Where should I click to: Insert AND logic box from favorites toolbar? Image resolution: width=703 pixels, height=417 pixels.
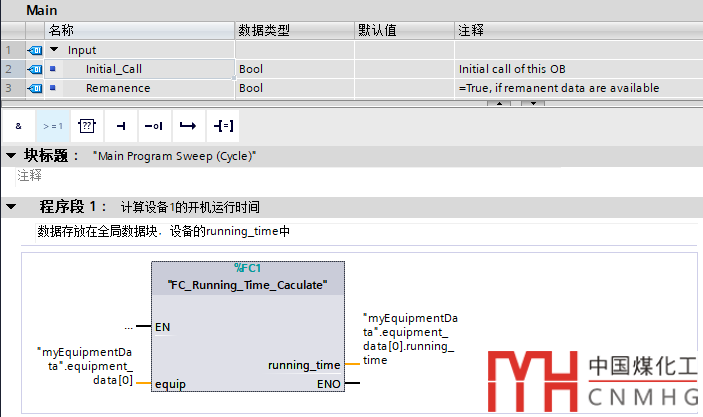tap(18, 126)
